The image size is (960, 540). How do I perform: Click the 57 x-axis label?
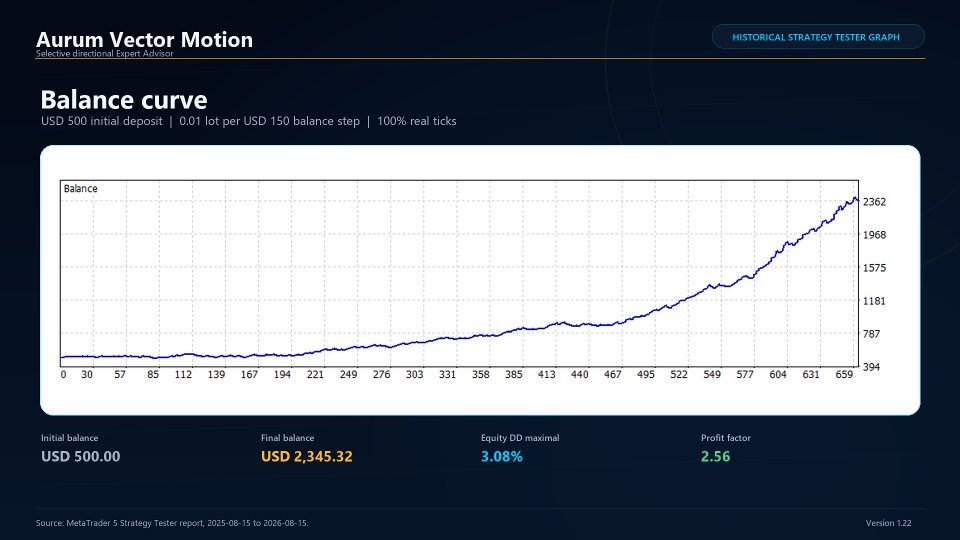[120, 375]
